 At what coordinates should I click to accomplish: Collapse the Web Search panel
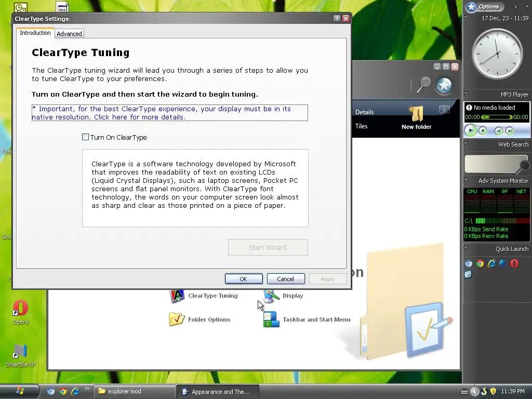(x=466, y=143)
